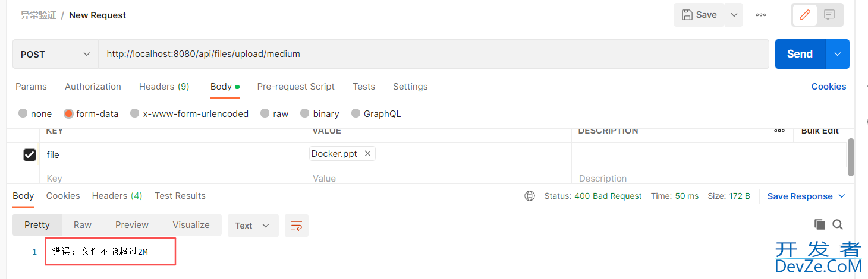Image resolution: width=868 pixels, height=279 pixels.
Task: Click the globe network icon
Action: 530,196
